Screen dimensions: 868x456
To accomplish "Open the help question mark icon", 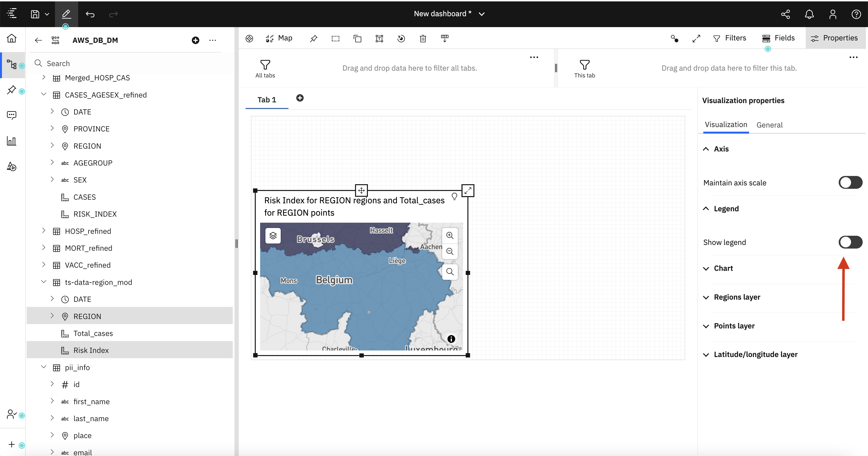I will (856, 14).
